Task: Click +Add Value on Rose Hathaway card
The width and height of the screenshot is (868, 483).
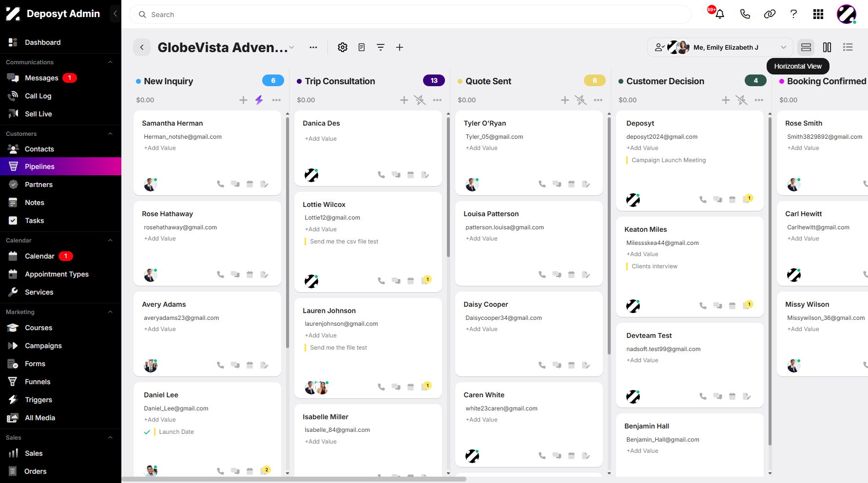Action: [x=160, y=239]
